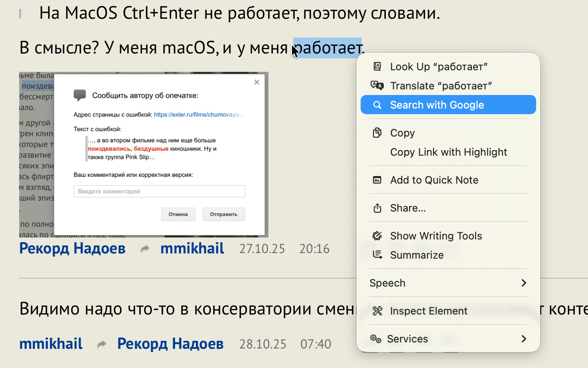
Task: Choose Search with Google
Action: click(x=437, y=105)
